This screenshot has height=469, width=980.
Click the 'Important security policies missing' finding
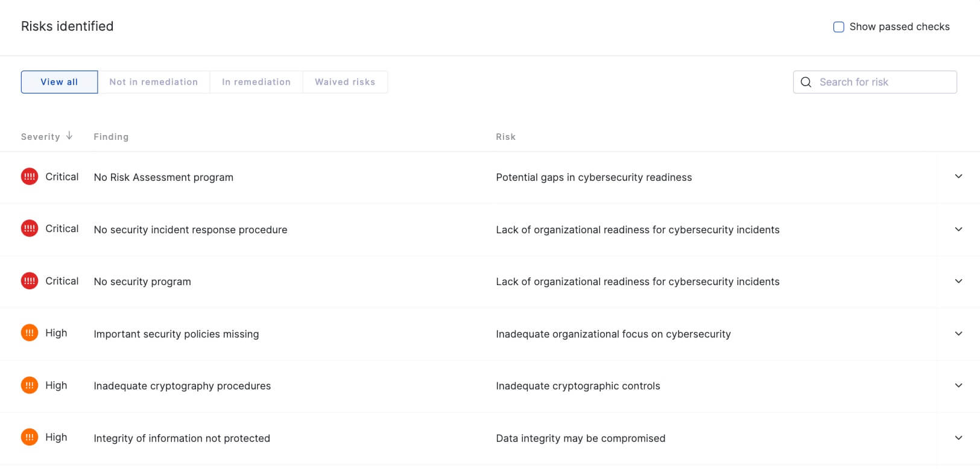[176, 334]
